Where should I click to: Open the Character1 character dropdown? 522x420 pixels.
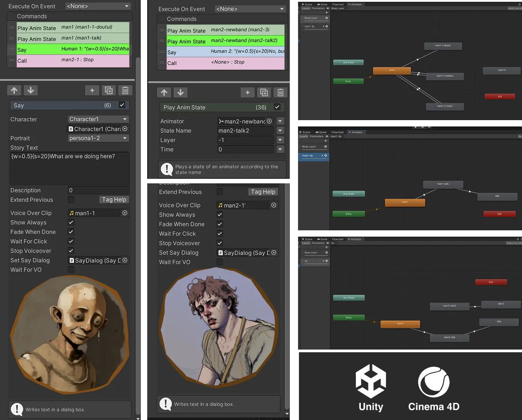coord(98,119)
